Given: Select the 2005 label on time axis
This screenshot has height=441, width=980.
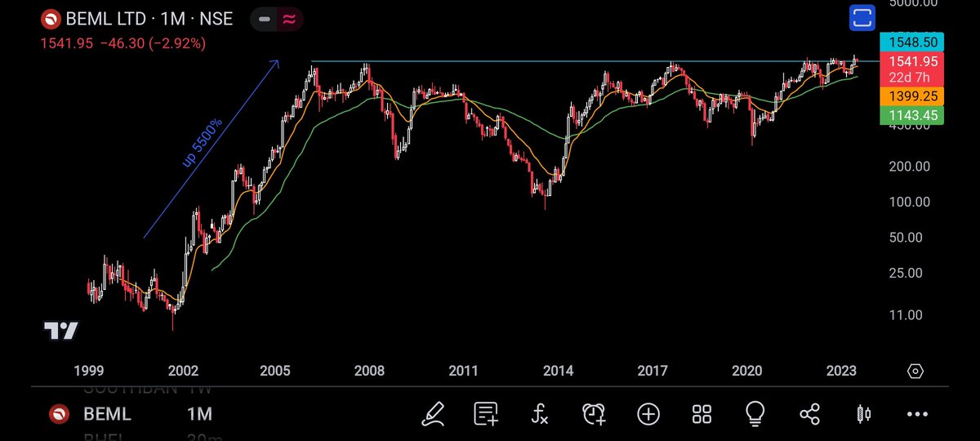Looking at the screenshot, I should pyautogui.click(x=275, y=371).
